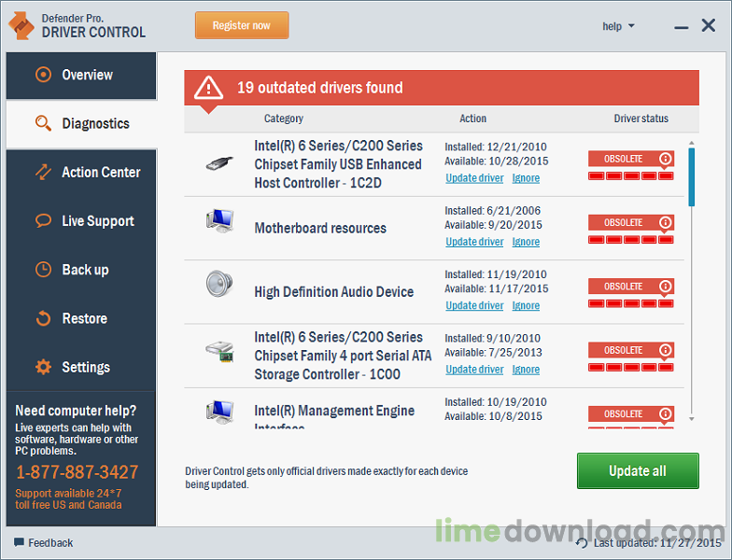Click info icon on Motherboard resources obsolete badge
The height and width of the screenshot is (560, 732).
click(x=665, y=222)
